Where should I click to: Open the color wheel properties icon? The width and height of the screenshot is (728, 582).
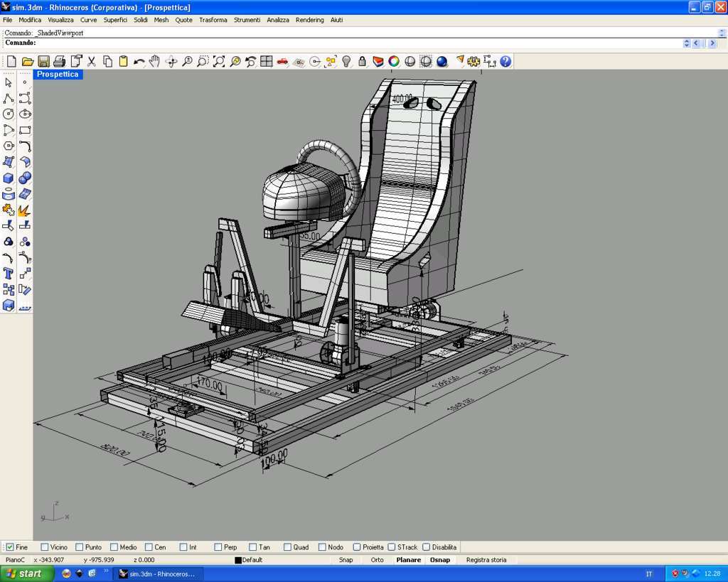pos(394,61)
